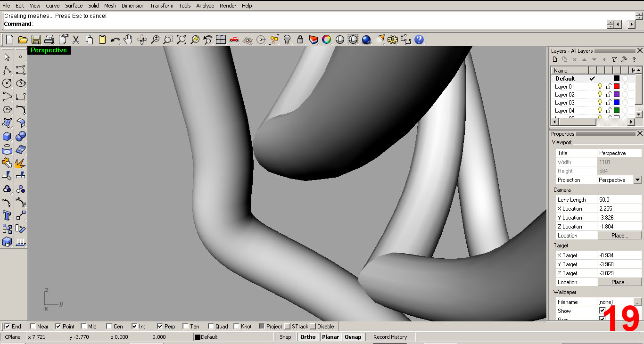This screenshot has height=344, width=644.
Task: Select the arrow pointer tool in sidebar
Action: [x=7, y=57]
